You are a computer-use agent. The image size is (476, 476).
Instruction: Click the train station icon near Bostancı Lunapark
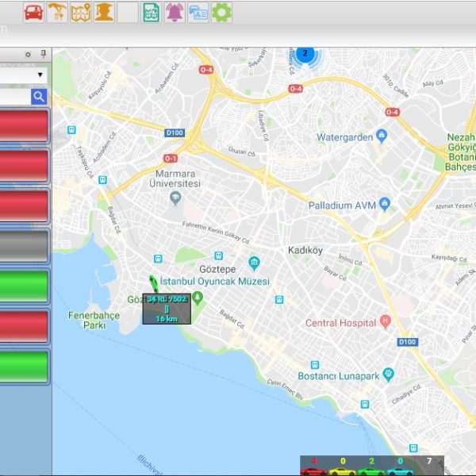point(315,365)
